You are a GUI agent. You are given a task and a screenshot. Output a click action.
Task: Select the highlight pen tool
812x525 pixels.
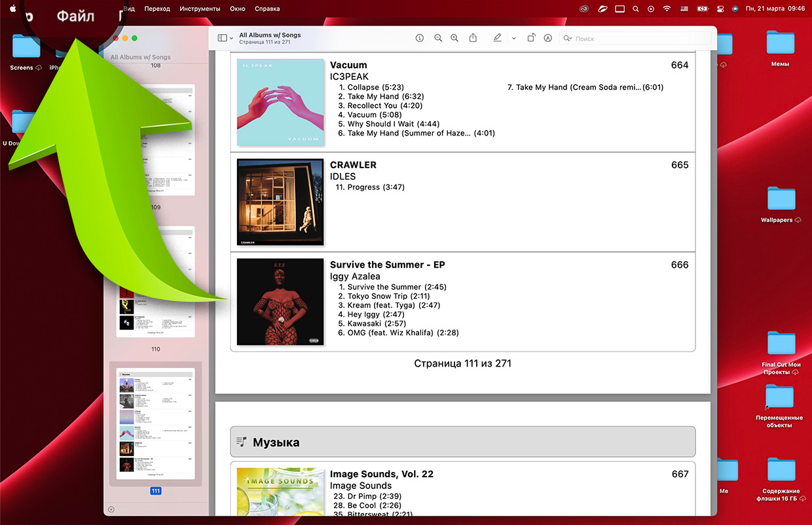[x=498, y=39]
